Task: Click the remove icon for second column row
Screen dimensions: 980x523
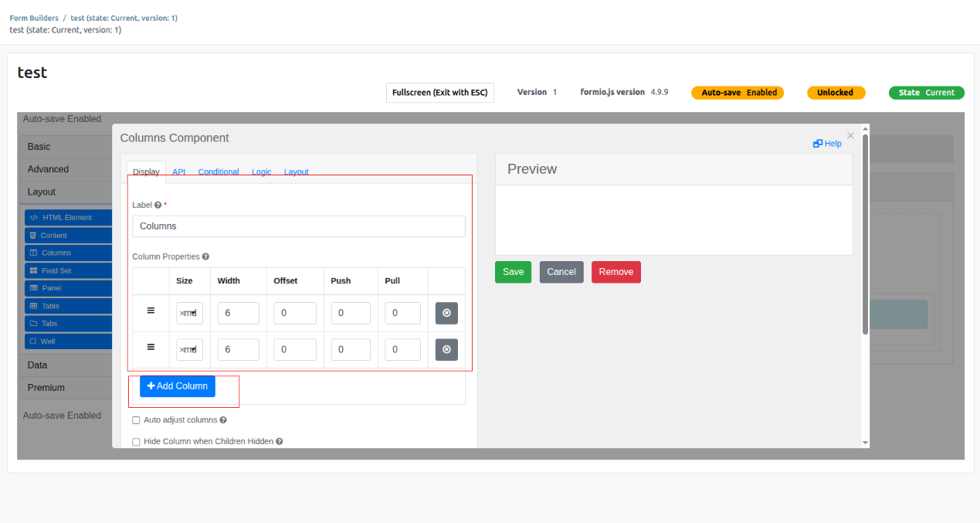Action: point(446,349)
